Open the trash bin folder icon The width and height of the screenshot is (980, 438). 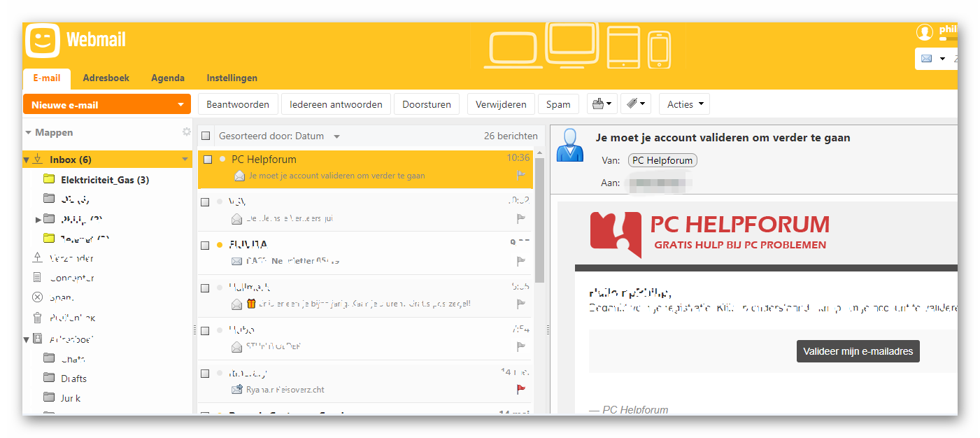pyautogui.click(x=38, y=318)
